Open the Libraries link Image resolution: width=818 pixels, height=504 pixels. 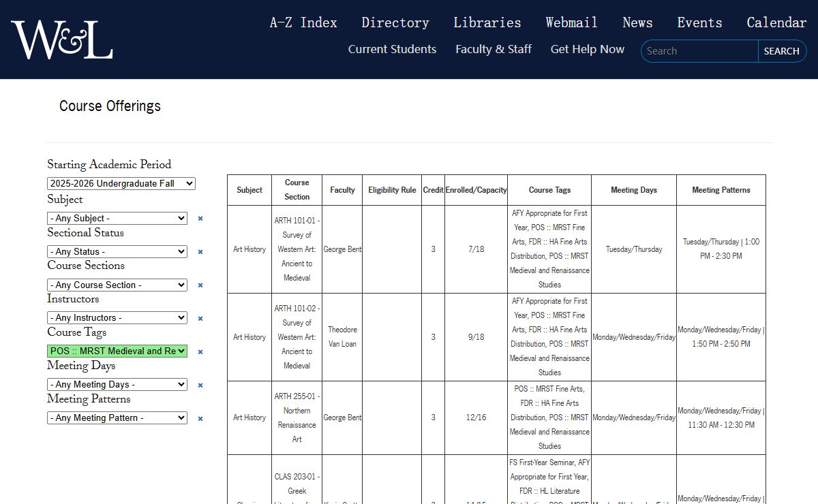(x=487, y=22)
